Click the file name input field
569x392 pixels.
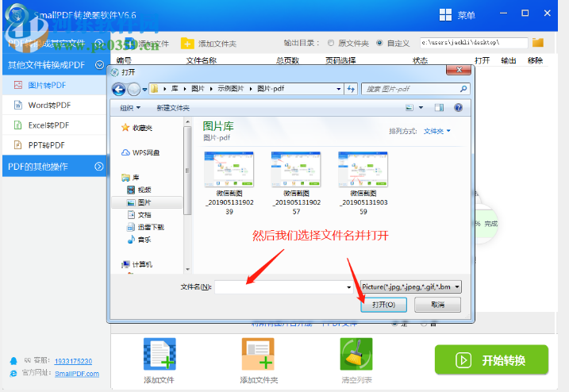(x=279, y=287)
